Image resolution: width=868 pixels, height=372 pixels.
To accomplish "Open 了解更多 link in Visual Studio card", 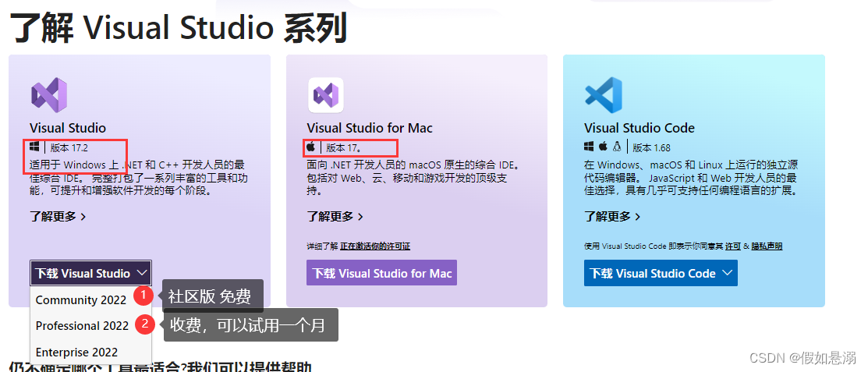I will pos(58,217).
